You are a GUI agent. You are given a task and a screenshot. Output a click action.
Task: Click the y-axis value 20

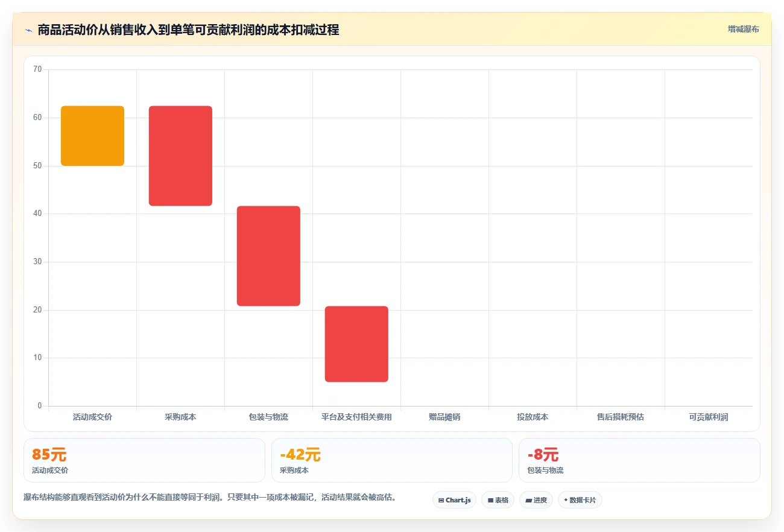tap(37, 310)
